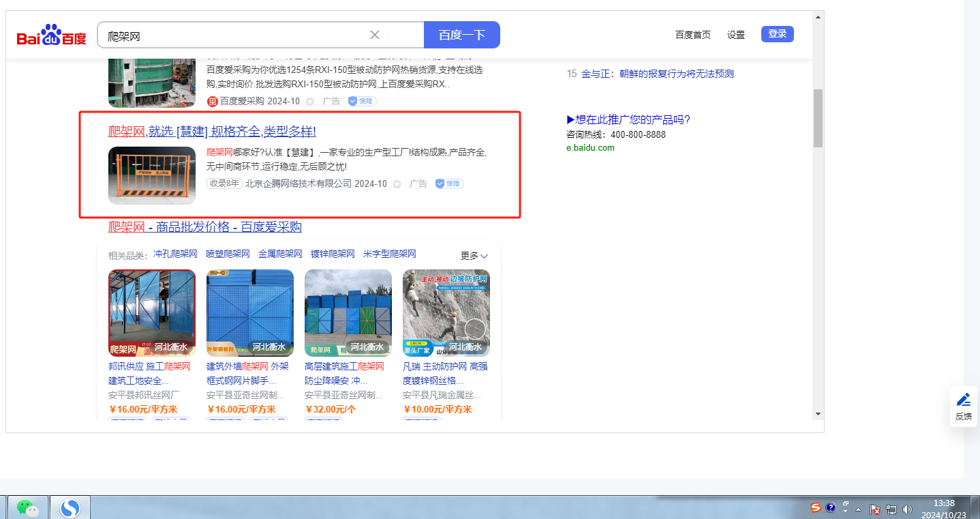Screen dimensions: 980x519
Task: Click the ¥32.00元/个 price
Action: [331, 409]
